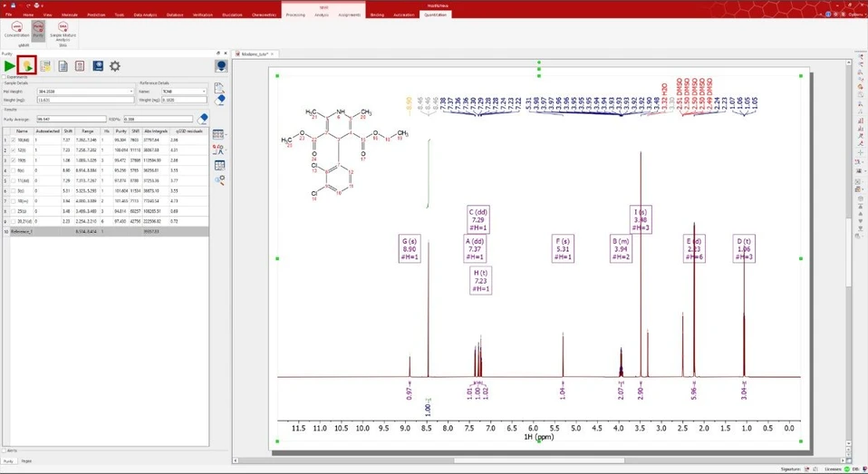Image resolution: width=868 pixels, height=474 pixels.
Task: Click the eraser icon next to RSD% field
Action: coord(203,119)
